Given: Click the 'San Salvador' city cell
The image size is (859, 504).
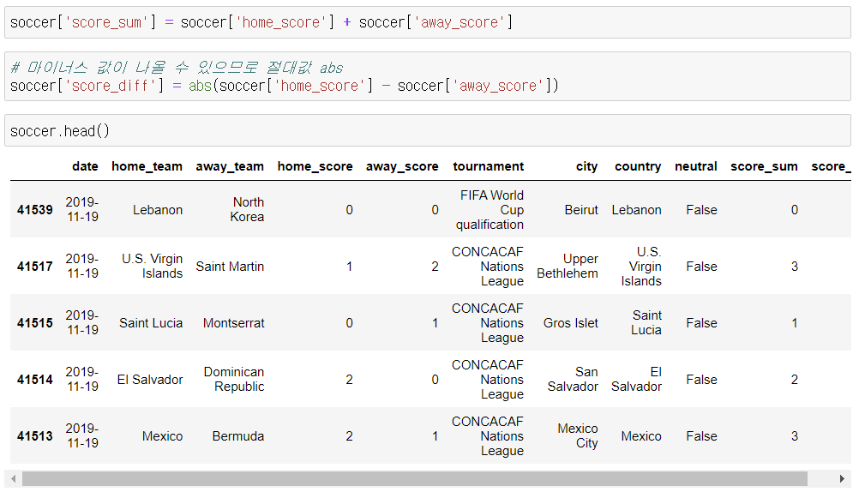Looking at the screenshot, I should pos(573,379).
